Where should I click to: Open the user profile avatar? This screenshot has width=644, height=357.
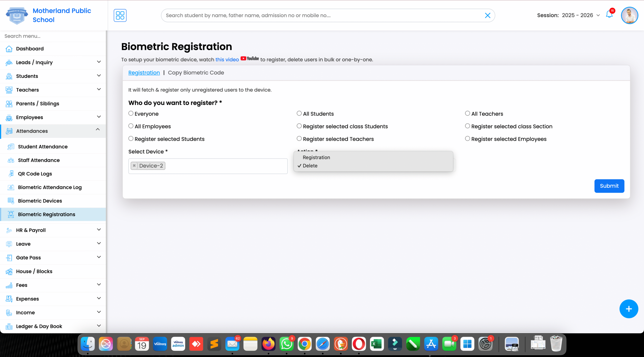pos(629,15)
